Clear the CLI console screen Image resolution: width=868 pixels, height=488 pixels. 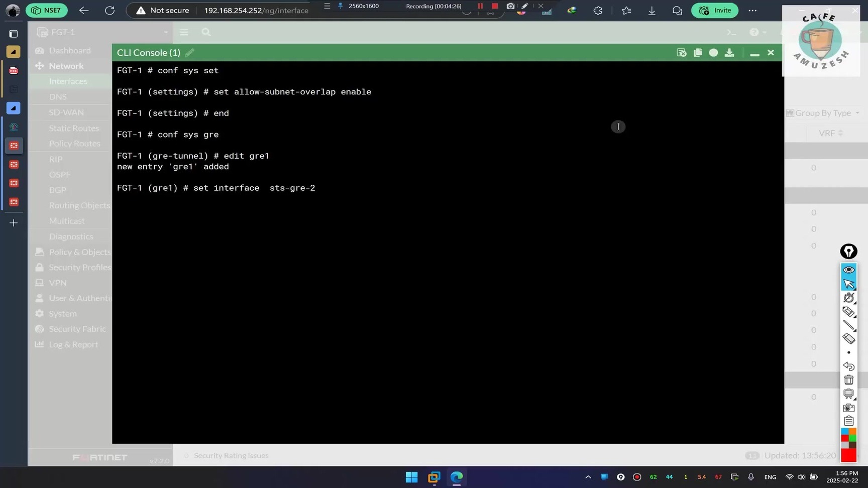tap(682, 53)
